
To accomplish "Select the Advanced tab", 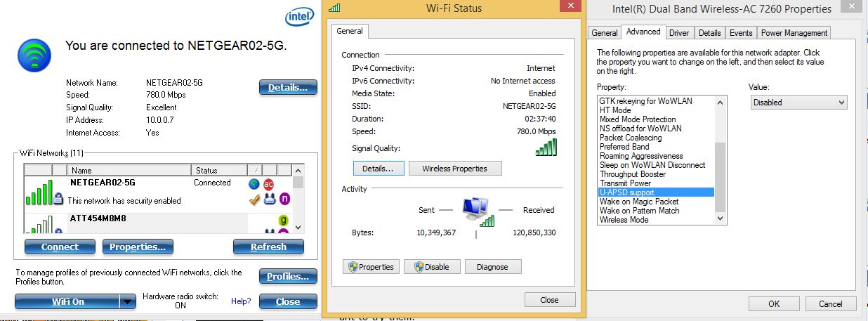I will pos(643,32).
